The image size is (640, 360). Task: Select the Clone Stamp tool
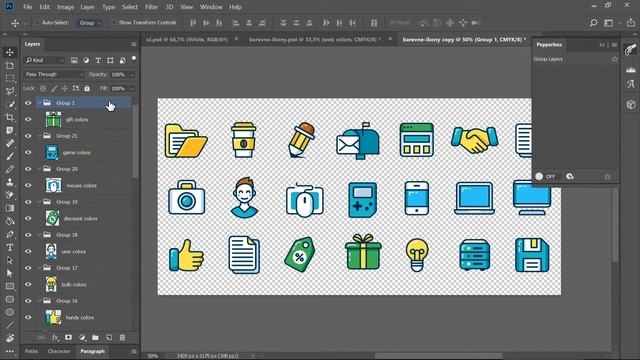pos(10,182)
